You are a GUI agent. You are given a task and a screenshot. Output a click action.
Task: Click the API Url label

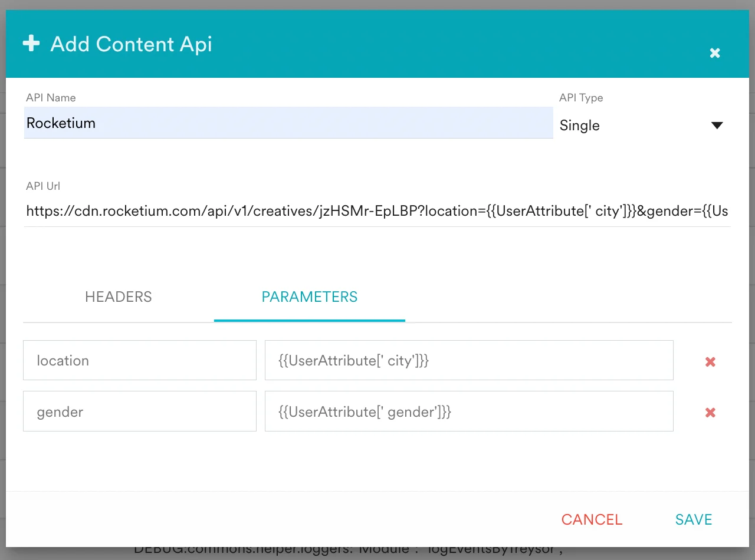coord(43,186)
